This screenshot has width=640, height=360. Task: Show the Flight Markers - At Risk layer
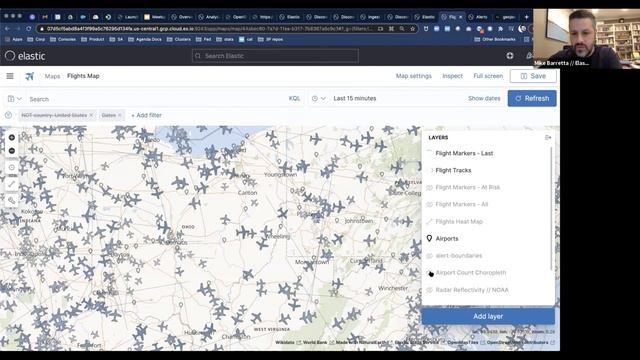[x=429, y=187]
